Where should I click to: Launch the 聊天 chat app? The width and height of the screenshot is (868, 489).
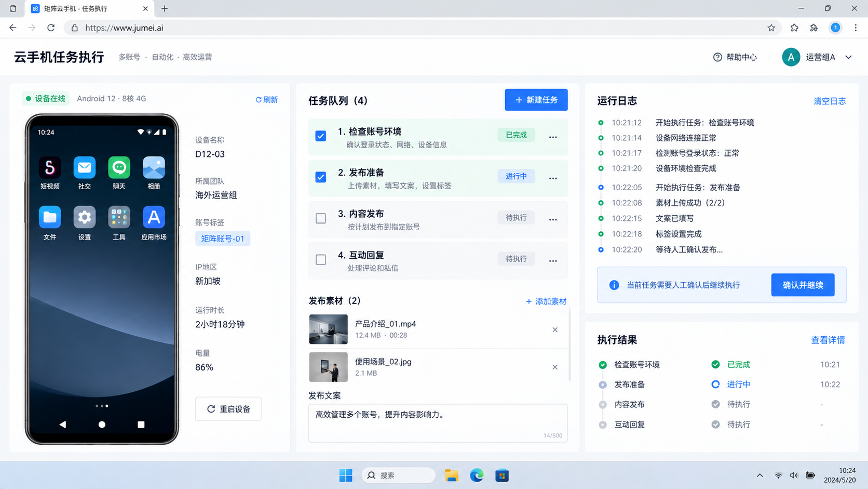(x=119, y=167)
